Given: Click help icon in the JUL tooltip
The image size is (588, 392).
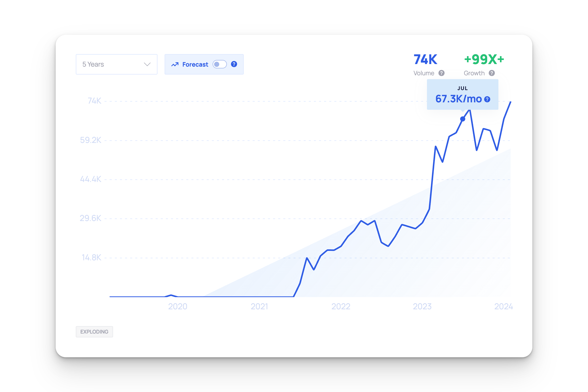Looking at the screenshot, I should [x=487, y=99].
